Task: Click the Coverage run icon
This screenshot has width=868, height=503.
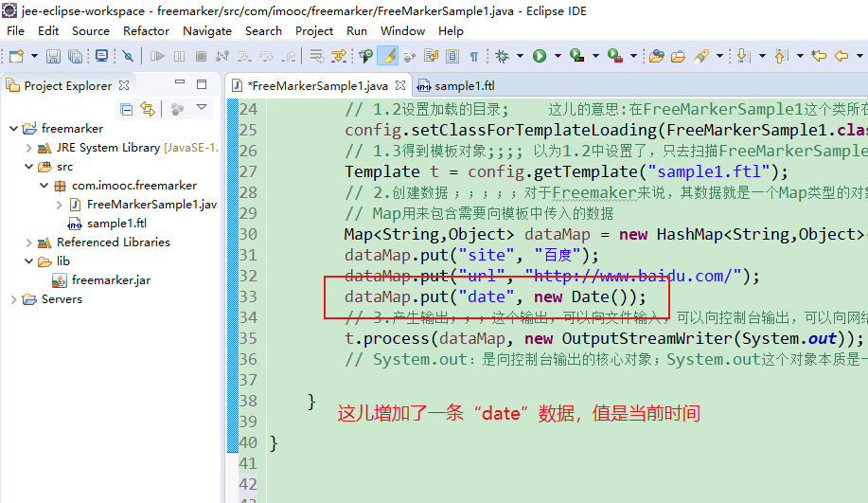Action: (x=577, y=56)
